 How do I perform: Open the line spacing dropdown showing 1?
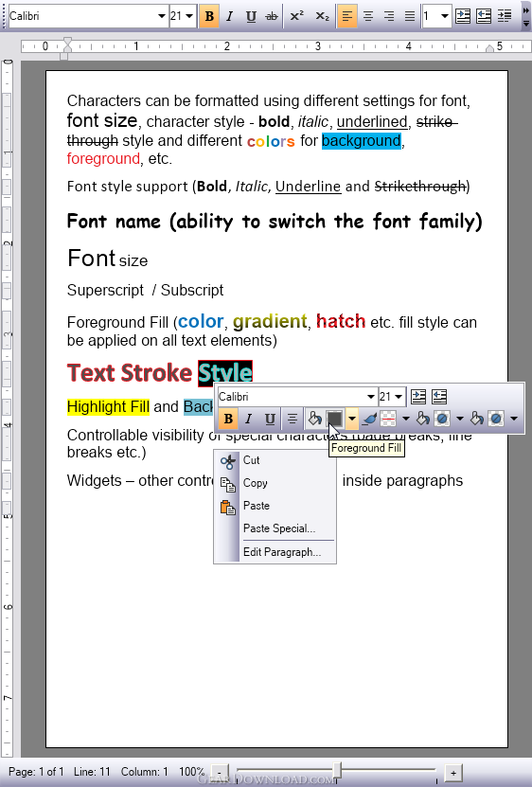tap(435, 16)
